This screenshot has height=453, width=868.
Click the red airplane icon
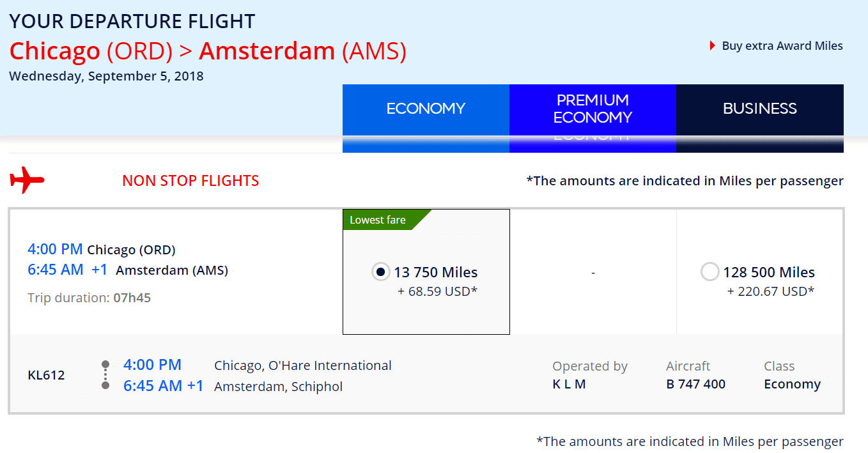[27, 180]
